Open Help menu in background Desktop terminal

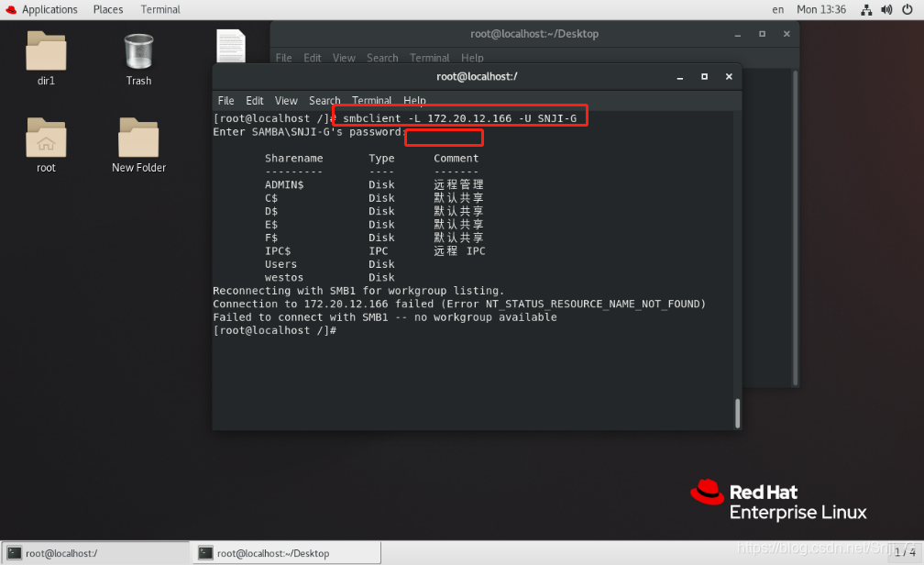pos(472,58)
